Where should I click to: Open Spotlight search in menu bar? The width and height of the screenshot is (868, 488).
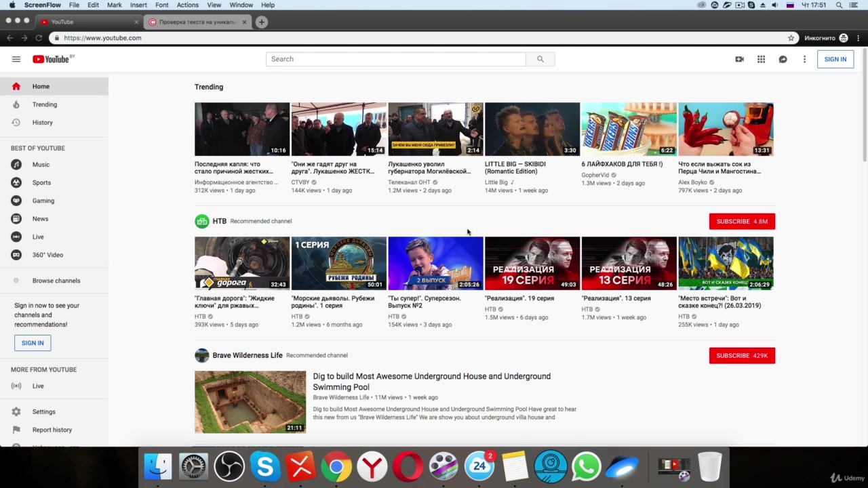click(x=839, y=5)
